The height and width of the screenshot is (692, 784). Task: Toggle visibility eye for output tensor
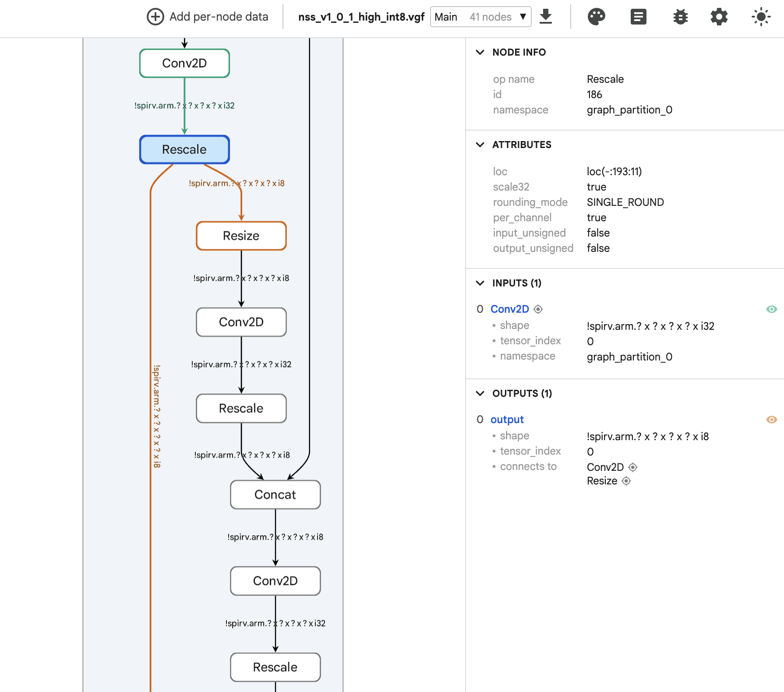coord(771,420)
